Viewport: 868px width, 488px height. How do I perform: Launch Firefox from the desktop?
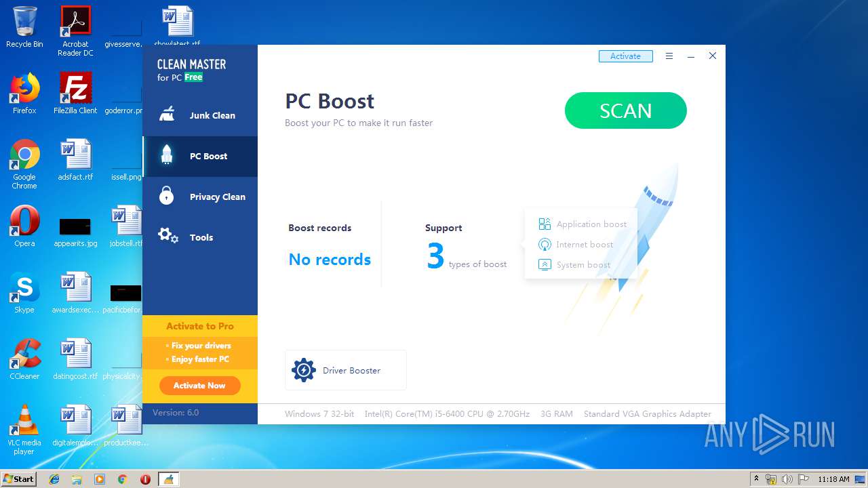coord(24,94)
